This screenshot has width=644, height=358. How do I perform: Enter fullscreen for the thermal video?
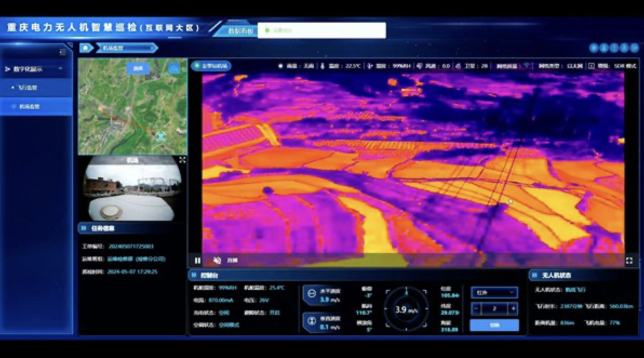(629, 261)
